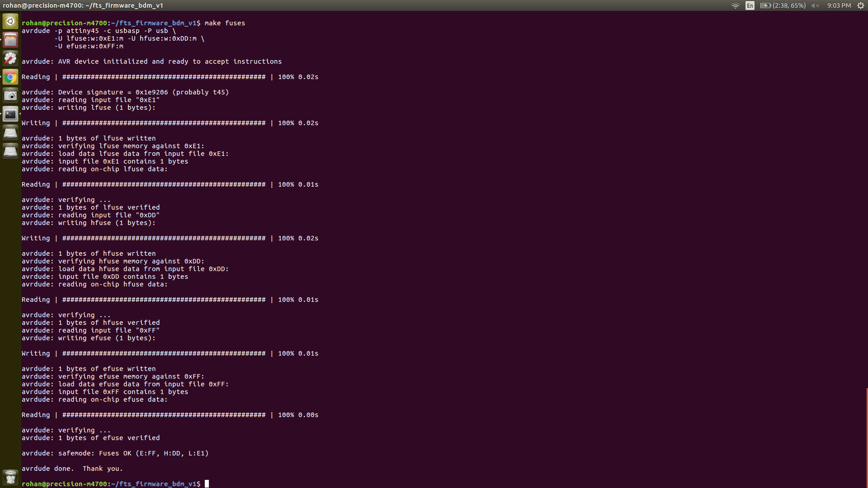Click the '-U lfuse:w:0xE1:m -U hfuse:w:0xDD:m' line
Screen dimensions: 868x488
coord(129,38)
